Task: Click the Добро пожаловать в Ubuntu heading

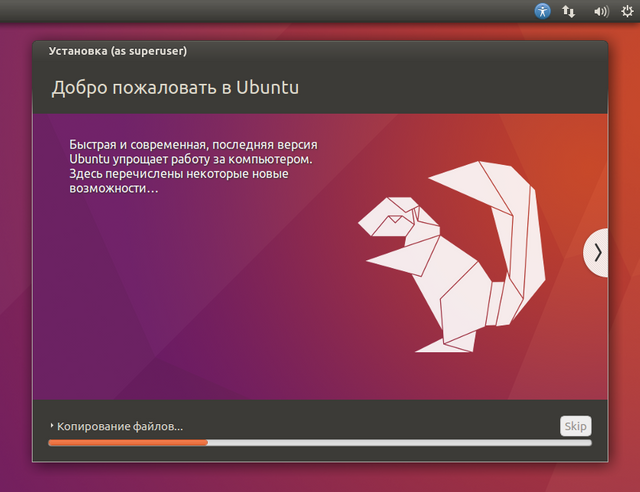Action: (x=175, y=87)
